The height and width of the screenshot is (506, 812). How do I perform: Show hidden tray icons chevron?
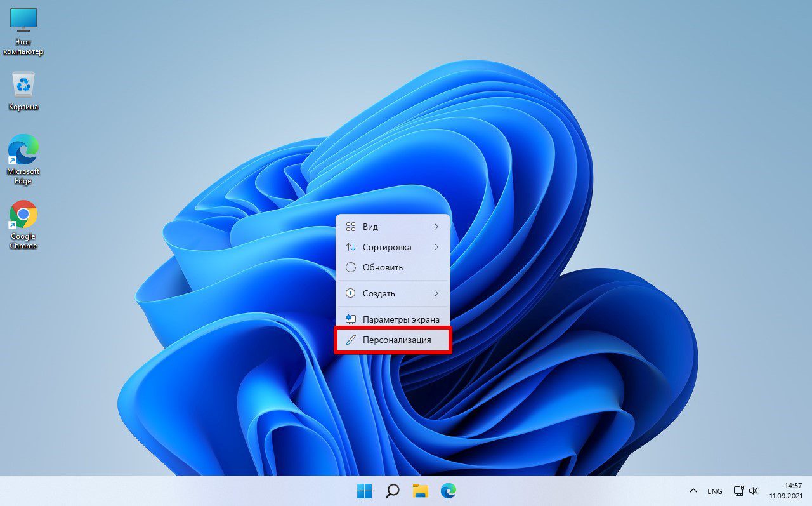coord(693,491)
